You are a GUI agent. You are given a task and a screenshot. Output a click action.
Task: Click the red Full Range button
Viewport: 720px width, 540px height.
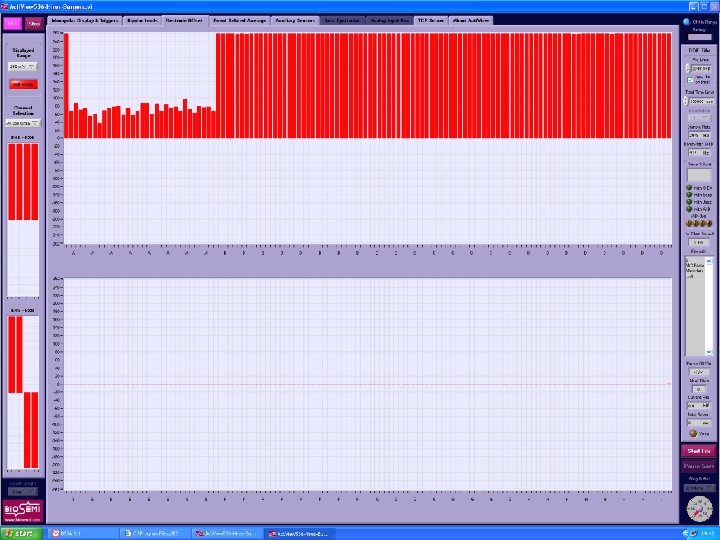pos(23,84)
